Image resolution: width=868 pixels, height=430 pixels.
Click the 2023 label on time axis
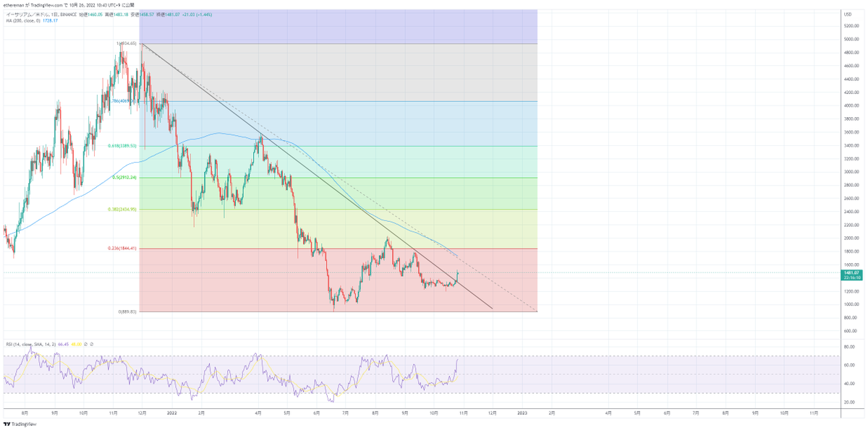pyautogui.click(x=522, y=413)
